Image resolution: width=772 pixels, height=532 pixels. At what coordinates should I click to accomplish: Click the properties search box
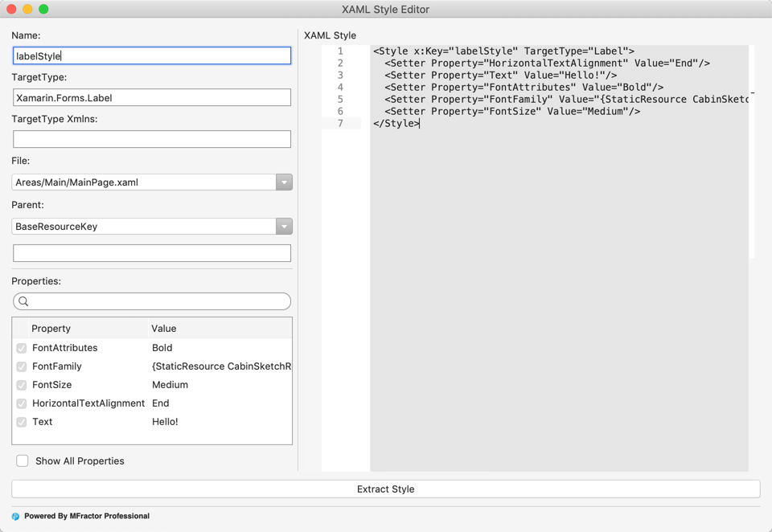[157, 301]
